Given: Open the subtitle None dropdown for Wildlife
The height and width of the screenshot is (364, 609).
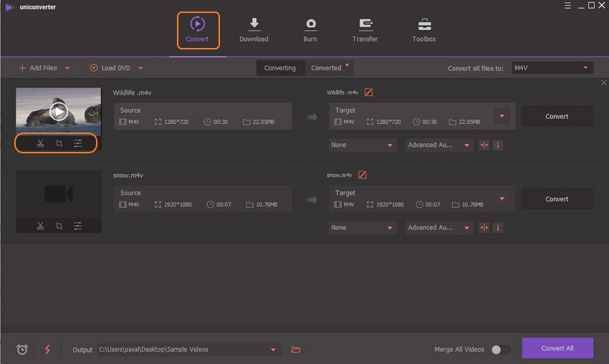Looking at the screenshot, I should (363, 145).
